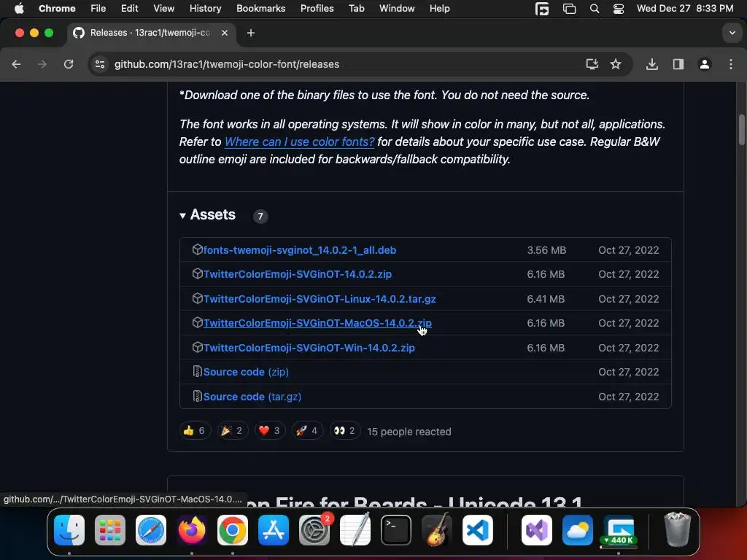
Task: Open the Trash in the Dock
Action: (x=677, y=529)
